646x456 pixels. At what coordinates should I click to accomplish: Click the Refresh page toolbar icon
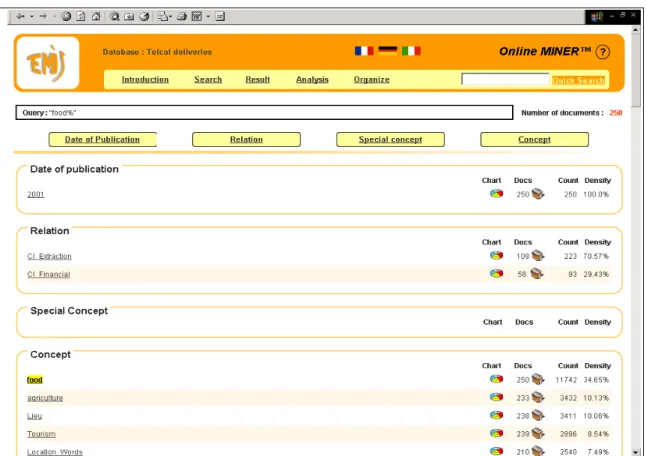[81, 16]
